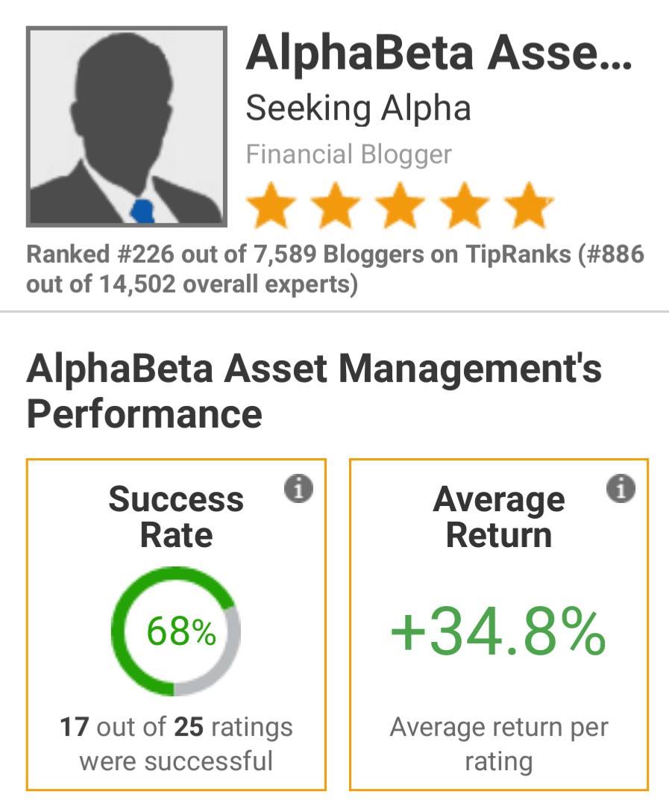Select the Success Rate card title
The image size is (669, 812).
(176, 516)
